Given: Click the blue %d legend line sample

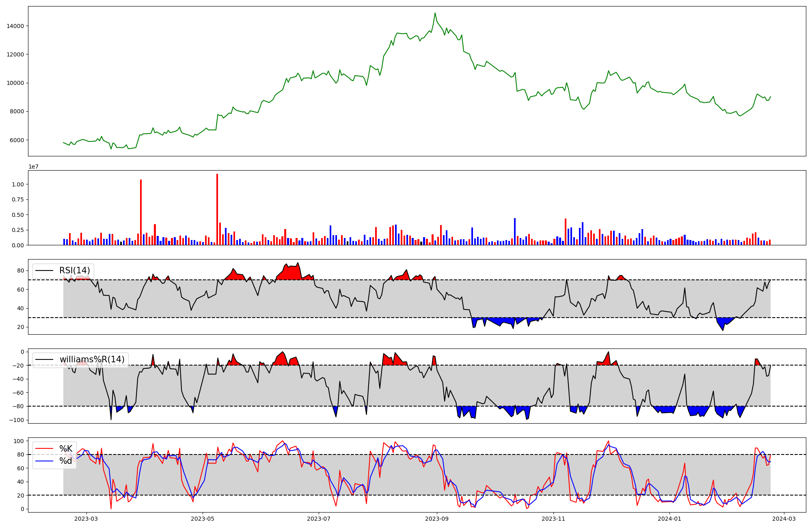Looking at the screenshot, I should 45,461.
